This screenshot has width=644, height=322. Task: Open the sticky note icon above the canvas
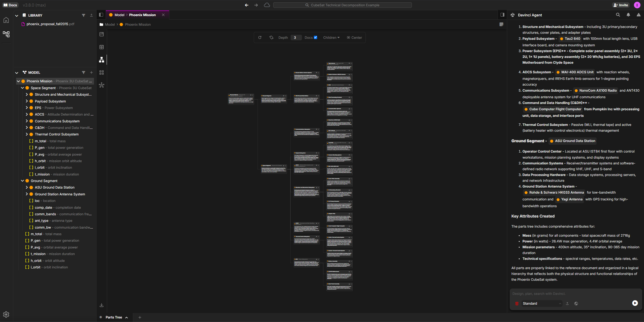501,24
